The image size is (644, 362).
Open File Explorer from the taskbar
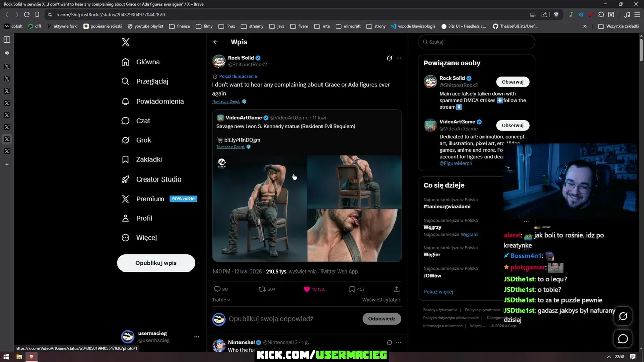(19, 357)
